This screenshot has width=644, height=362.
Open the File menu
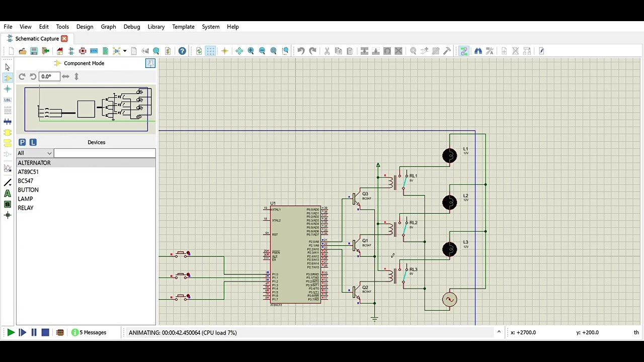[x=8, y=27]
